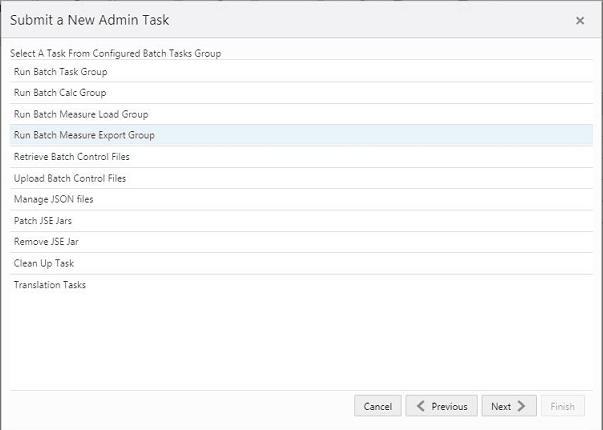Go back with the Previous button
The image size is (603, 430).
pyautogui.click(x=442, y=407)
